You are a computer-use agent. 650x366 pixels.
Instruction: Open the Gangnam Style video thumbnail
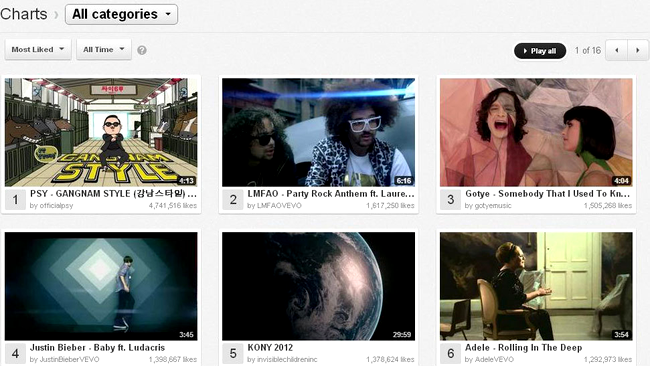click(x=101, y=132)
